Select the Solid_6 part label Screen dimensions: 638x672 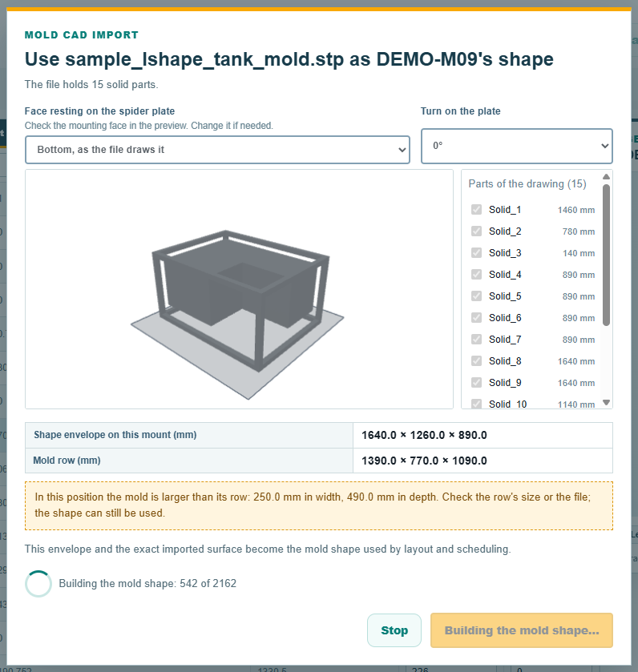505,317
